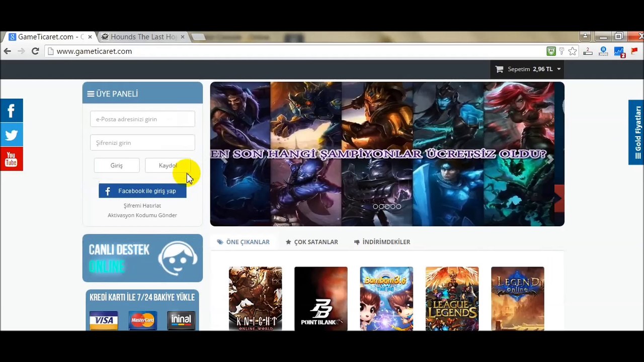Switch to the Hounds The Last Hope tab
Viewport: 644px width, 362px height.
pos(143,37)
